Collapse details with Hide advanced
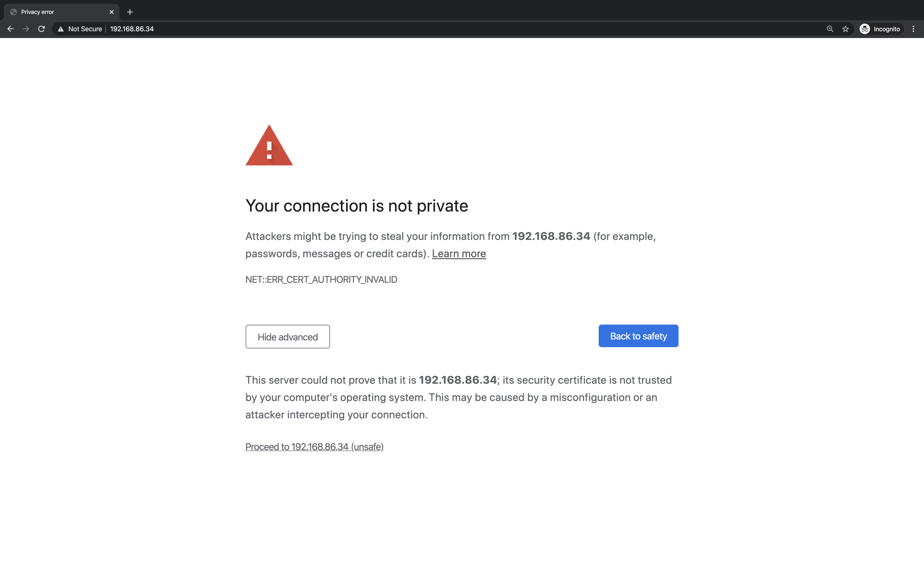 (288, 337)
